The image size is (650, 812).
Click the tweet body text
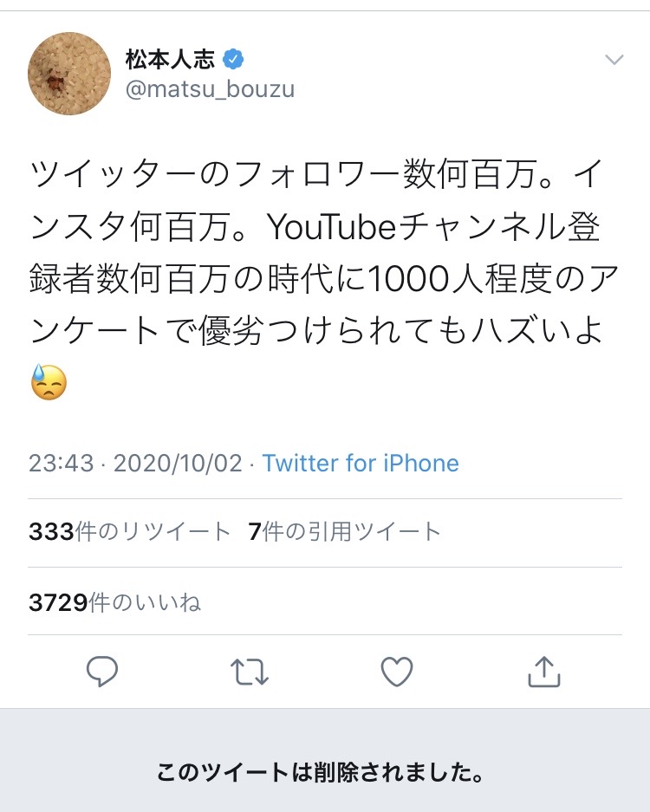(324, 278)
